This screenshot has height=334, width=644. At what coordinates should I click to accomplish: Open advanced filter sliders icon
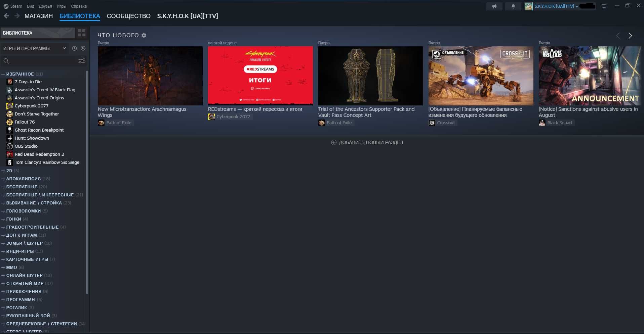(x=82, y=61)
